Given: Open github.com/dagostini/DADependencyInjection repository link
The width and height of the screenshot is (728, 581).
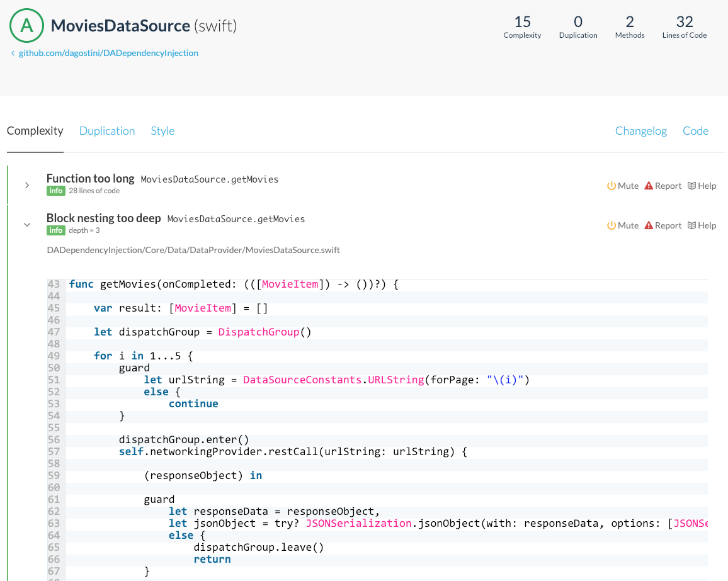Looking at the screenshot, I should click(x=108, y=54).
